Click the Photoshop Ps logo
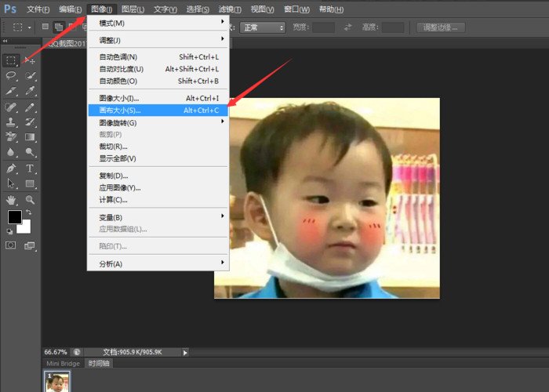The height and width of the screenshot is (392, 549). [x=9, y=9]
